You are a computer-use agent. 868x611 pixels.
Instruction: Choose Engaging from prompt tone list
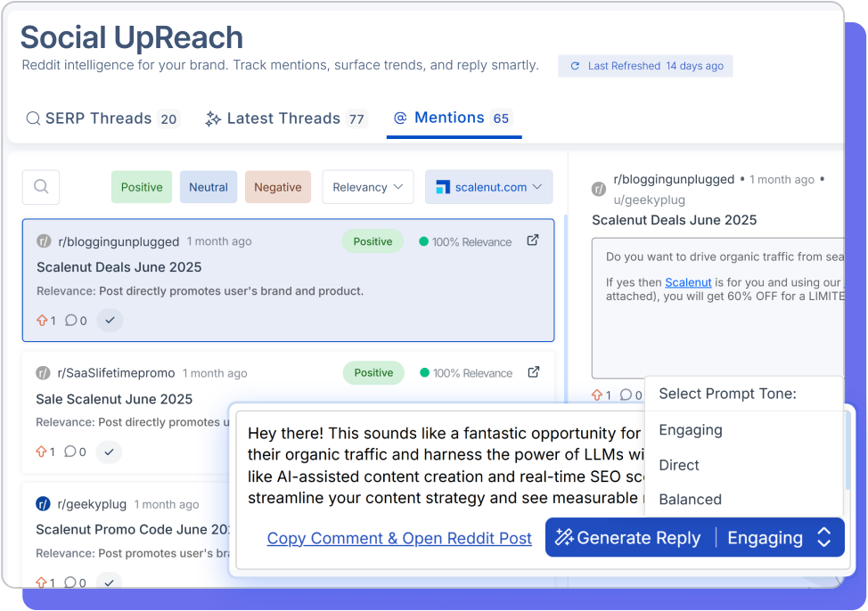pyautogui.click(x=691, y=430)
